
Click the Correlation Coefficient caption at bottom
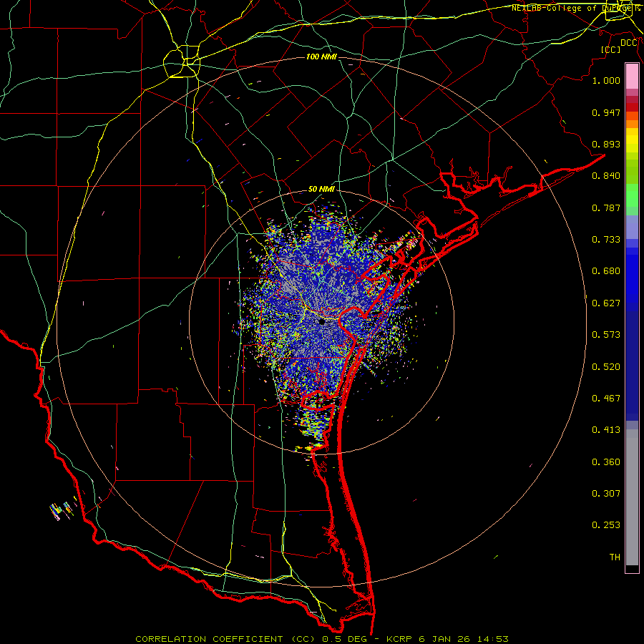click(321, 639)
